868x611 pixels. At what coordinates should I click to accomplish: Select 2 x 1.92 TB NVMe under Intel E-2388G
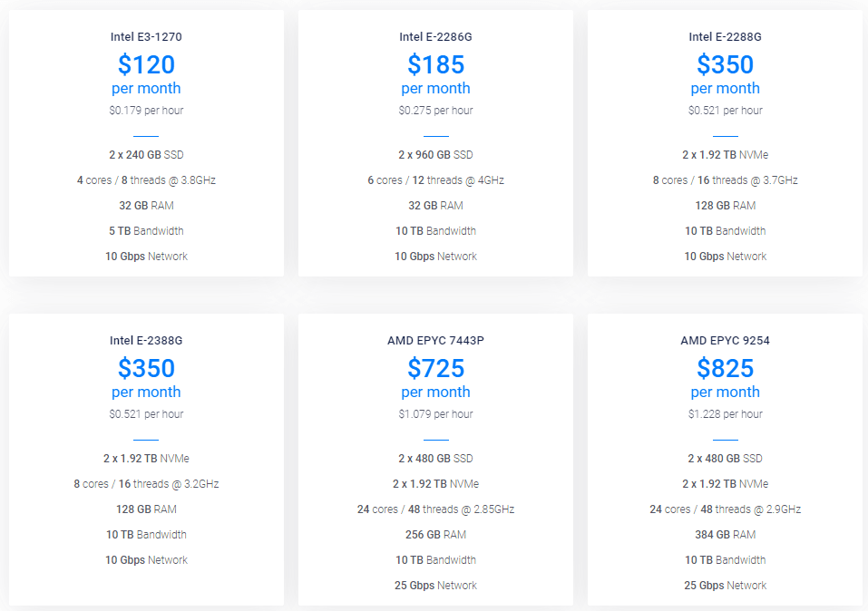pos(146,459)
